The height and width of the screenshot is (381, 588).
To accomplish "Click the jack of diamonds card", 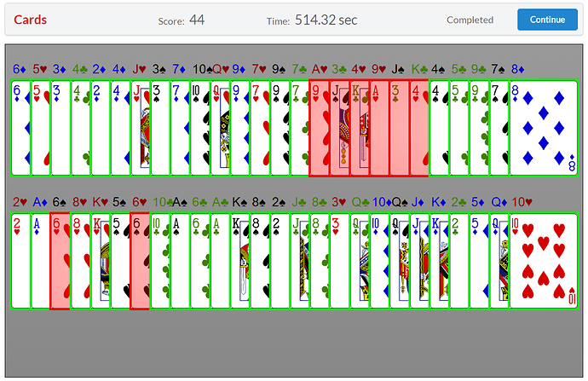I will pos(419,261).
